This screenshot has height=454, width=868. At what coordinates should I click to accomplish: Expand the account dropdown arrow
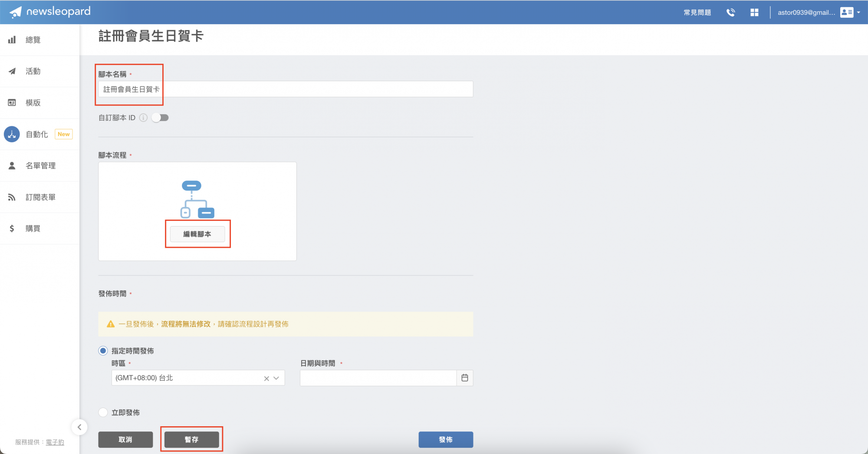(x=858, y=13)
